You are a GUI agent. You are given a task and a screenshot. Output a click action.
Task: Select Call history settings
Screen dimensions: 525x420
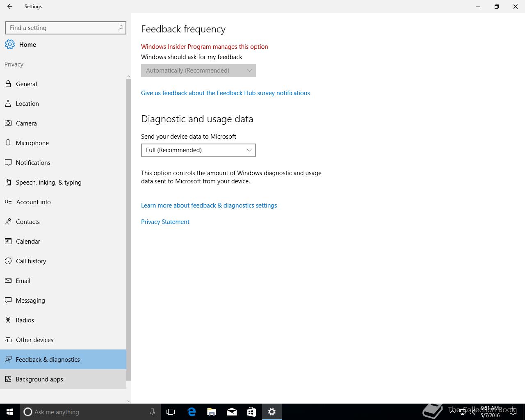(63, 261)
